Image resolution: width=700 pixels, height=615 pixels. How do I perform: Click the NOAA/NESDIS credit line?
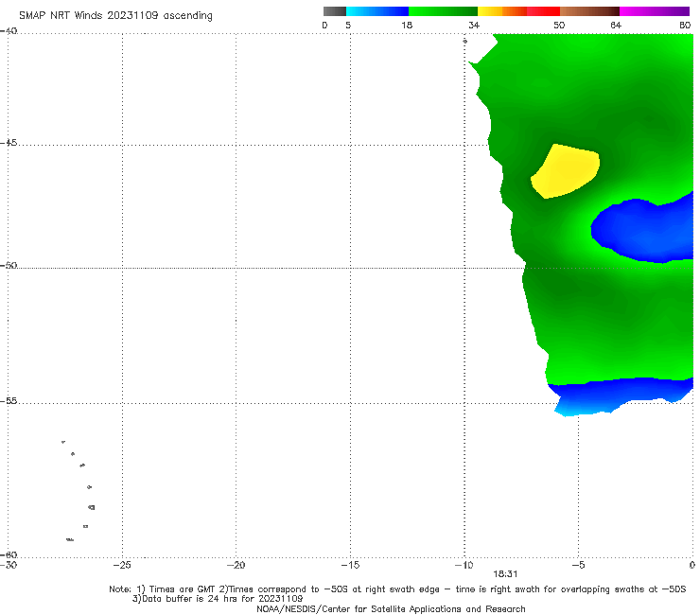(x=391, y=608)
